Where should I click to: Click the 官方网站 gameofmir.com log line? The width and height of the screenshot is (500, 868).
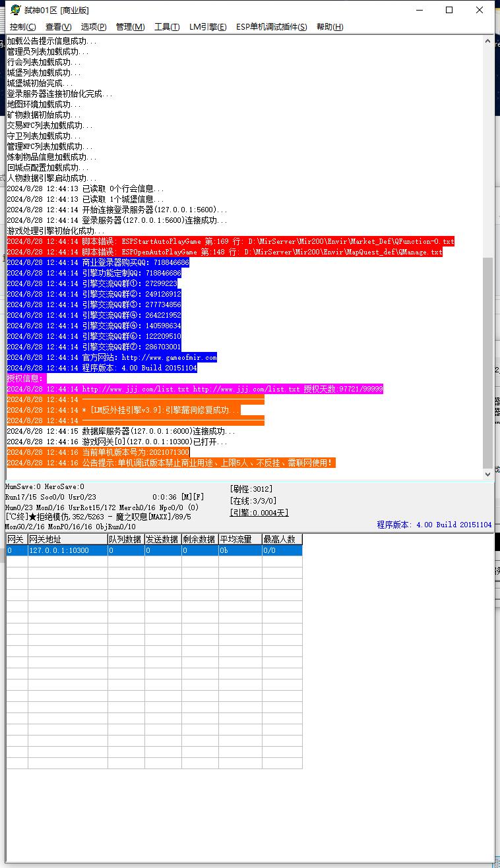(111, 357)
